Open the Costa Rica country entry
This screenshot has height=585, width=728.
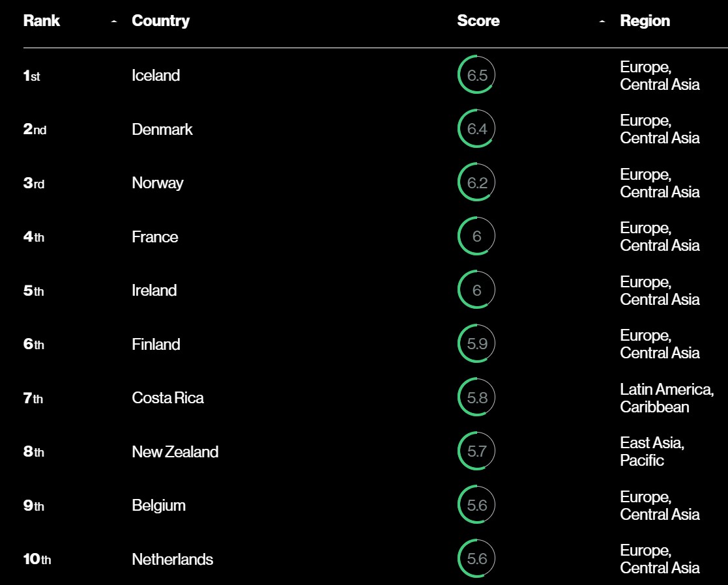coord(167,398)
